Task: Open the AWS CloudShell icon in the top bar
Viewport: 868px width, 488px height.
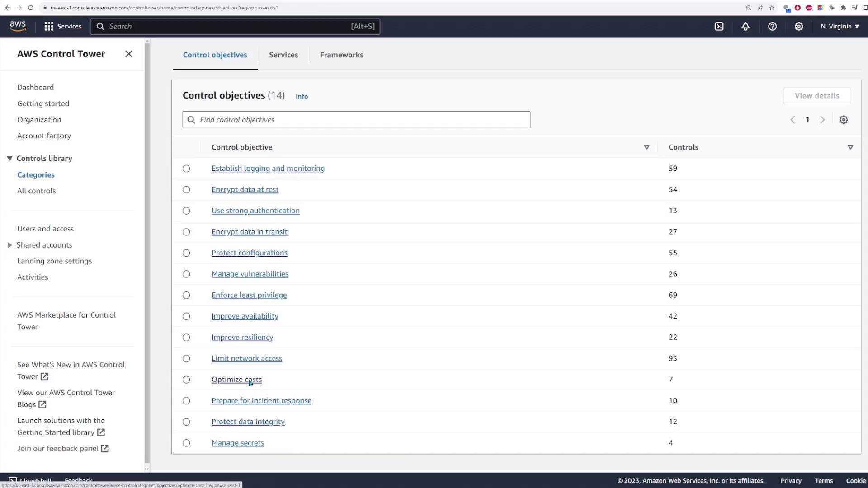Action: [x=719, y=26]
